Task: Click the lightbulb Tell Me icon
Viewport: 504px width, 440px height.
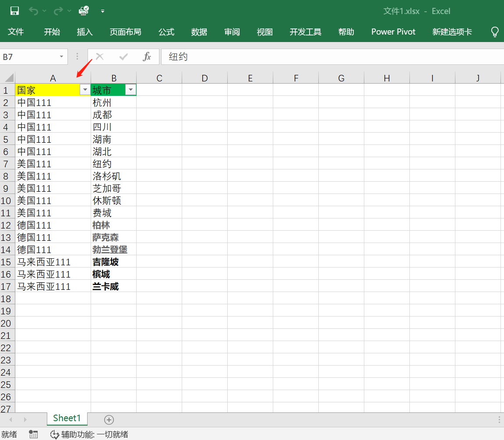Action: point(495,32)
